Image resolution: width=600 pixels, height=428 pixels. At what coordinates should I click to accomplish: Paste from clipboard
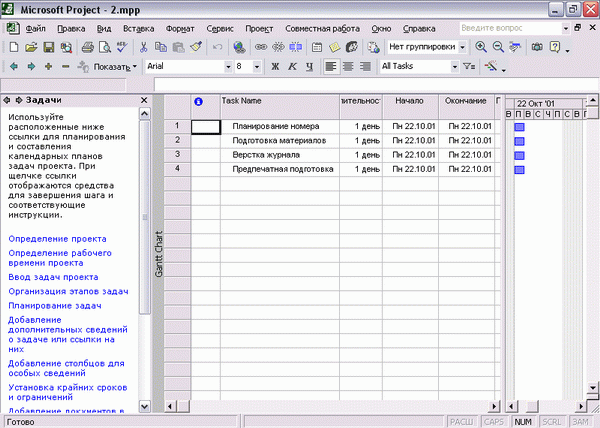point(178,47)
